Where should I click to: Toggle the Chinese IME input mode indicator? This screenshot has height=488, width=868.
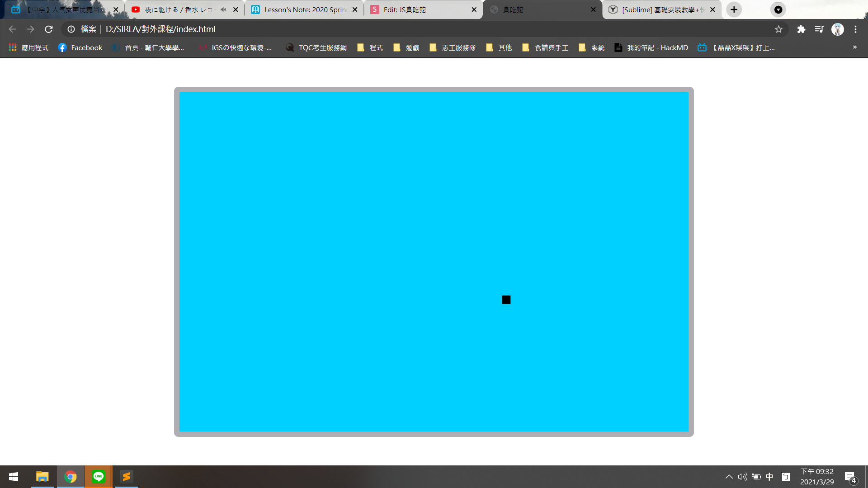[x=769, y=477]
